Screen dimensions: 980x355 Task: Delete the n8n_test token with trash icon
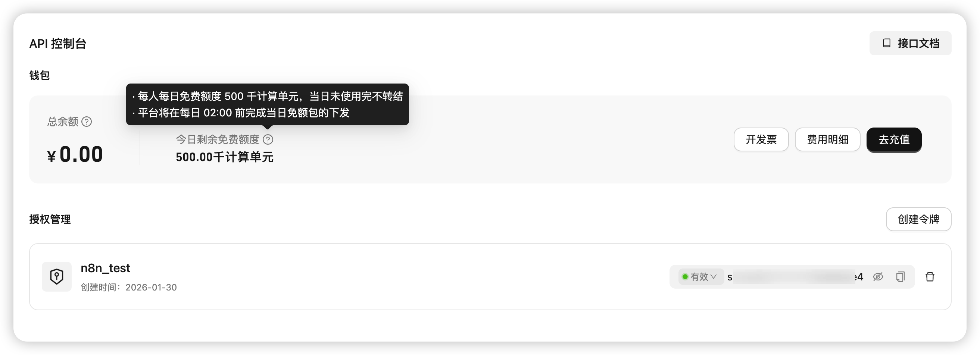pos(930,277)
